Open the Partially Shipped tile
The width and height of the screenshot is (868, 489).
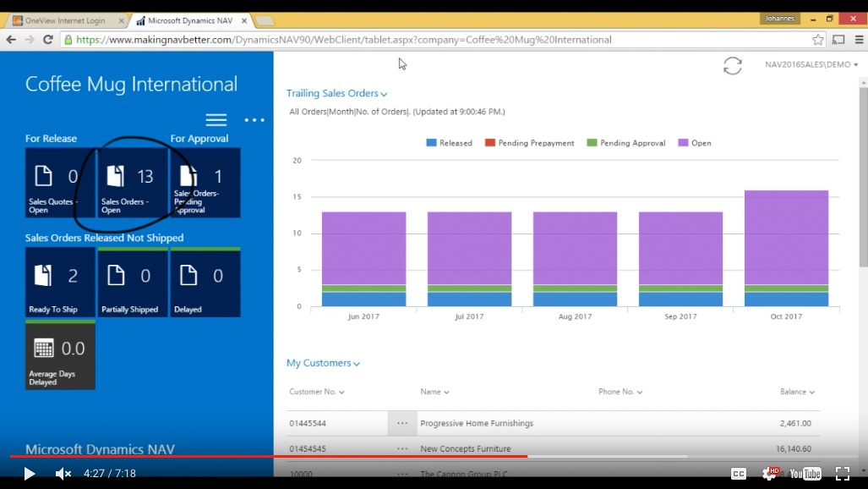[133, 283]
